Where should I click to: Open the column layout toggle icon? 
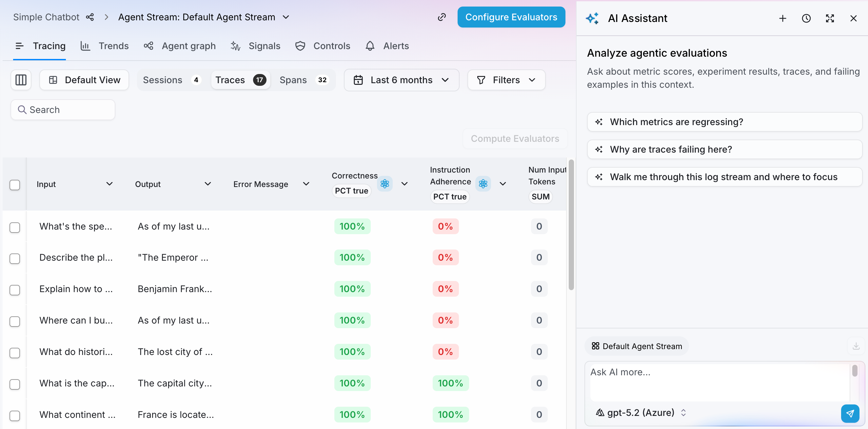click(x=21, y=80)
